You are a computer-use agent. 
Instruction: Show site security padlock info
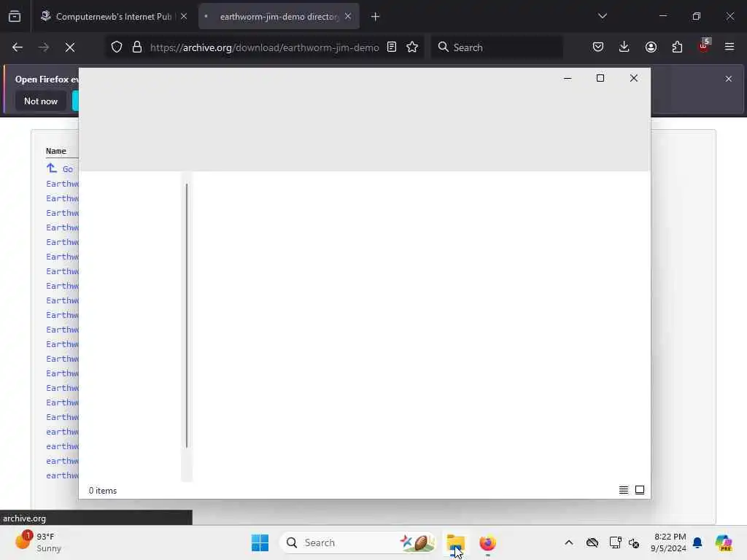[136, 47]
